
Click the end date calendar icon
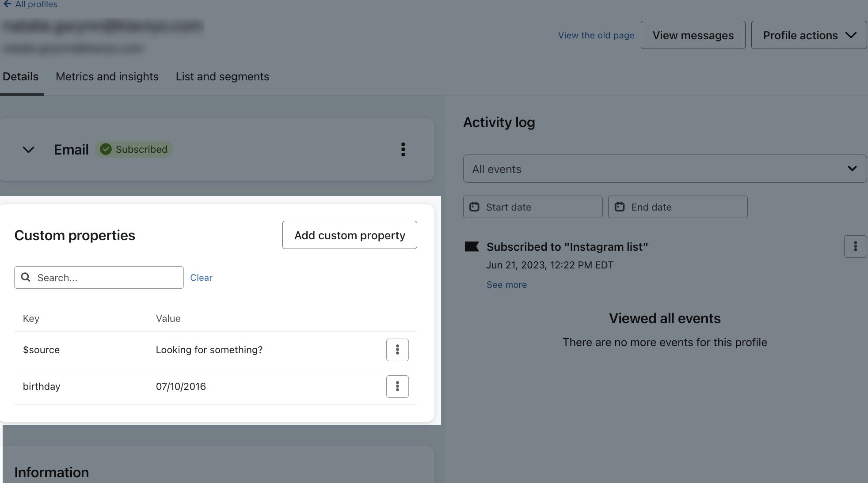[x=620, y=207]
